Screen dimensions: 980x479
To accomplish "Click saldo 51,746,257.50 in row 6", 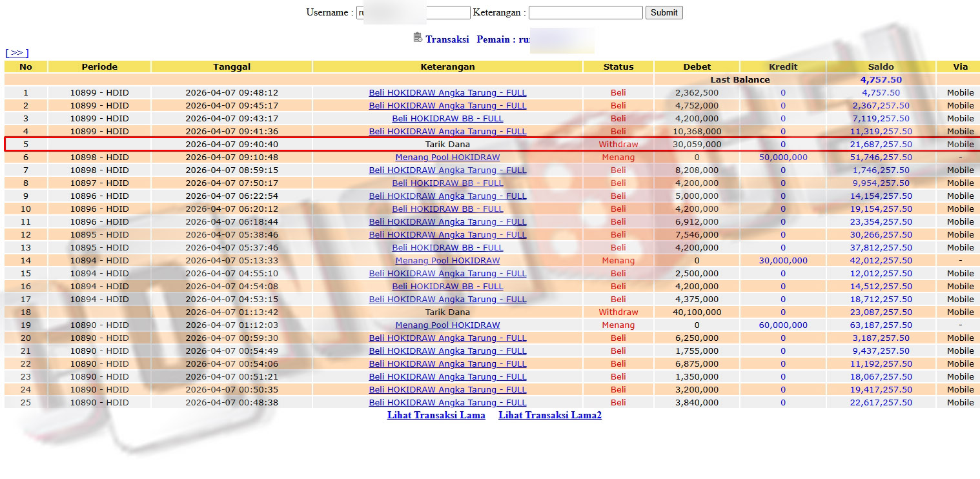I will click(x=881, y=157).
